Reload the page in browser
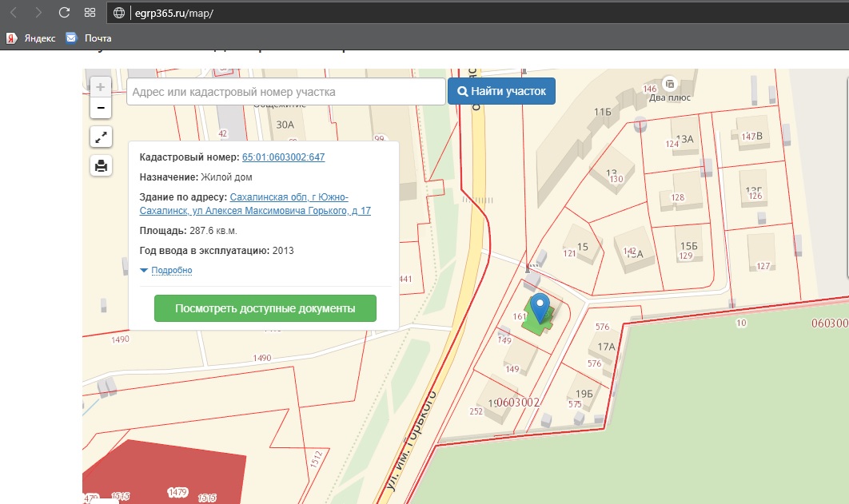 (x=65, y=13)
